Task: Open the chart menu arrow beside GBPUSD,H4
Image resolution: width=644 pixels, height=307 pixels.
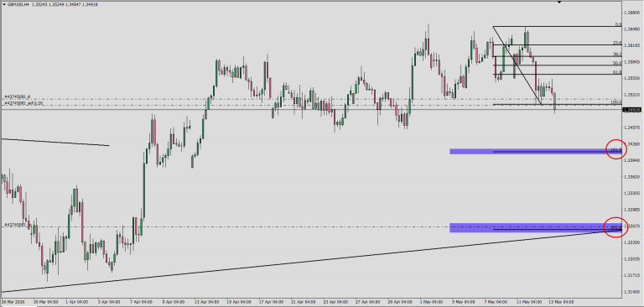Action: [4, 4]
